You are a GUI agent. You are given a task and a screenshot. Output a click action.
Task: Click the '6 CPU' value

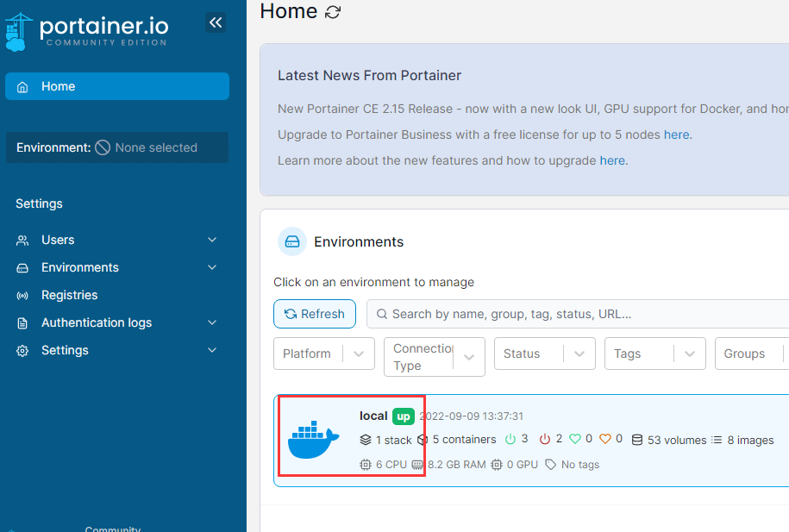[x=391, y=465]
